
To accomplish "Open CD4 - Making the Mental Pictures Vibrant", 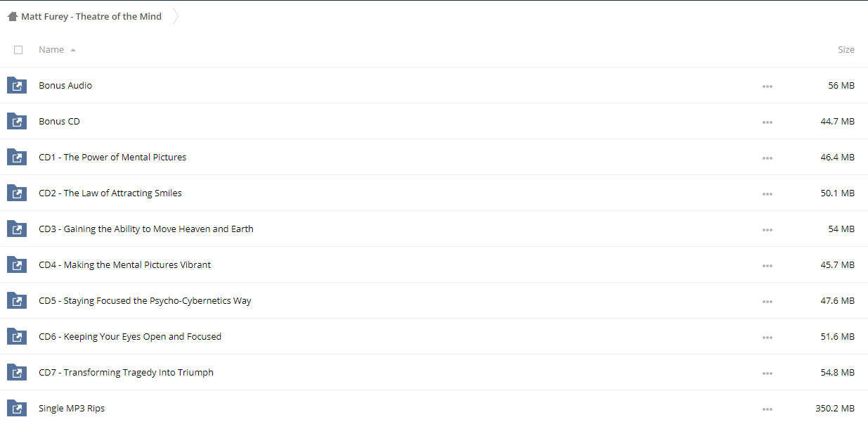I will (x=125, y=264).
